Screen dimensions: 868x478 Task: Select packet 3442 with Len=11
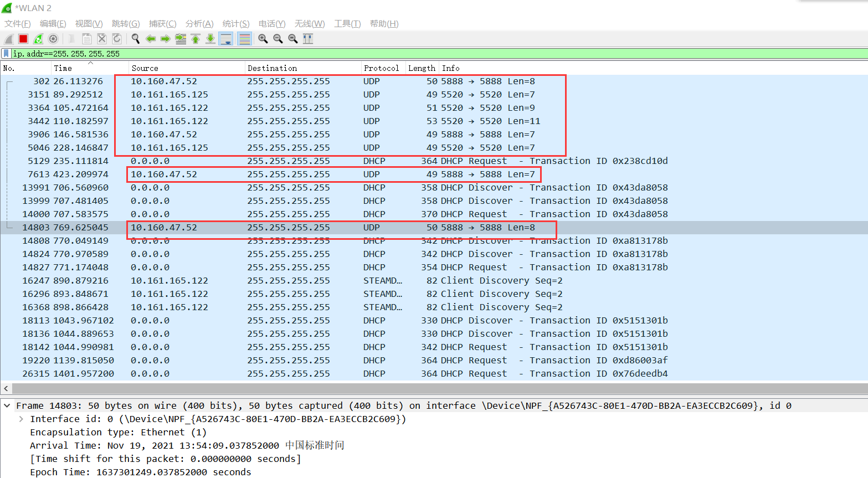tap(434, 121)
